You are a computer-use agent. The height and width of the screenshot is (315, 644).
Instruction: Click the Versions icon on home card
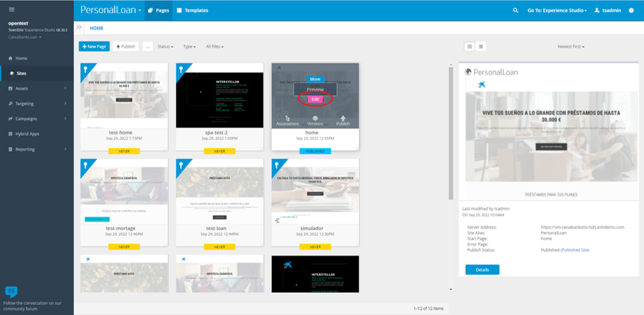click(x=315, y=118)
